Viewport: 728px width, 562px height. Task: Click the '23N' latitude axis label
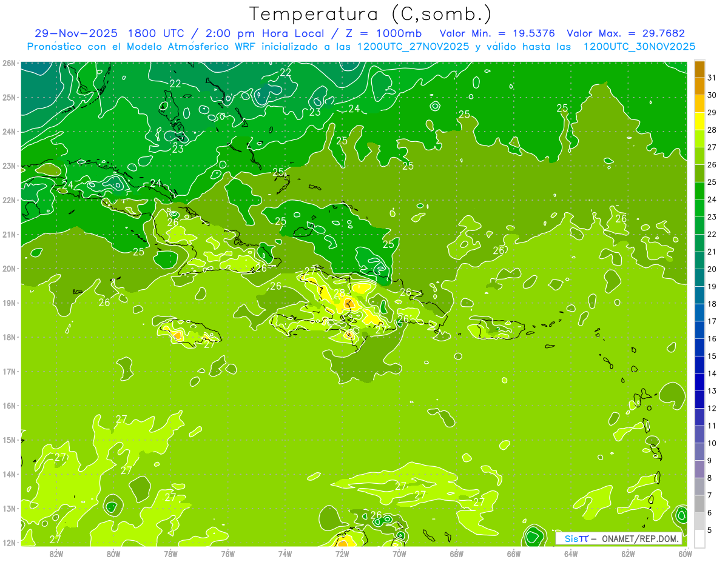coord(9,166)
